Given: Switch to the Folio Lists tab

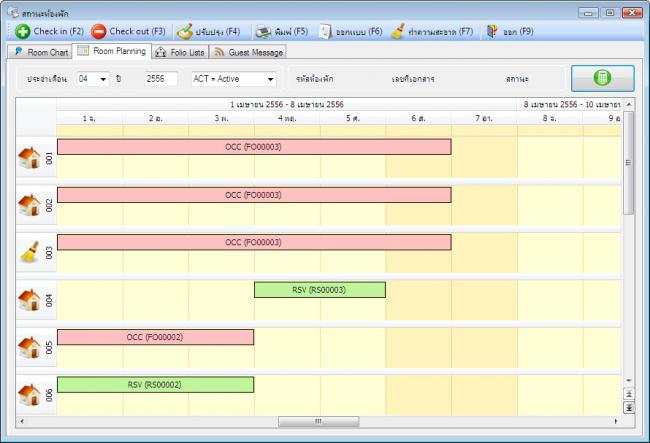Looking at the screenshot, I should coord(180,52).
